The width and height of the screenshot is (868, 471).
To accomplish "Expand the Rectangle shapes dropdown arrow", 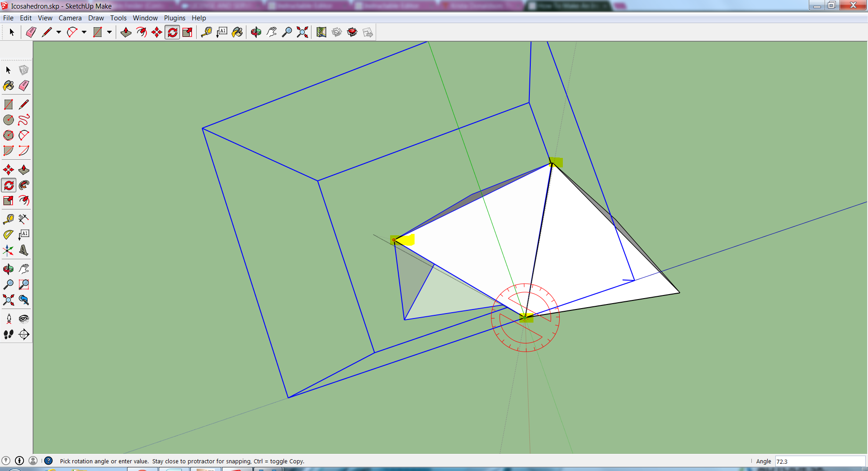I will (109, 32).
